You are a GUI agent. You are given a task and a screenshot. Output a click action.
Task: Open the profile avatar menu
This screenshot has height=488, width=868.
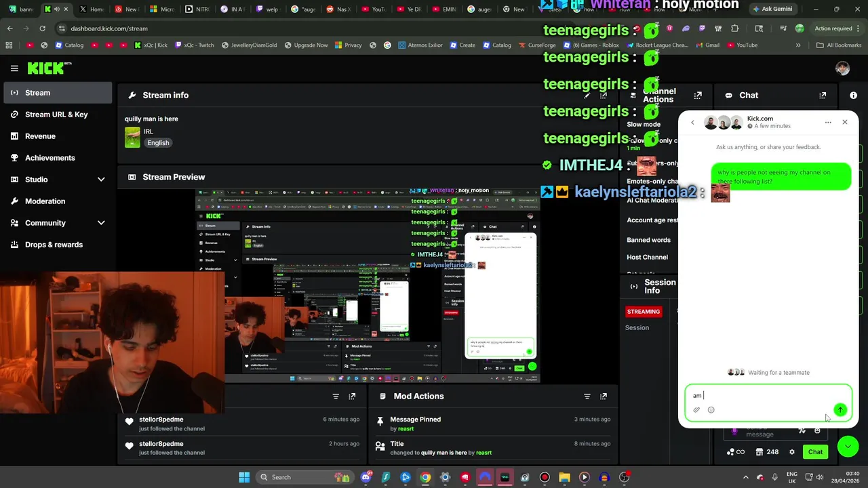coord(842,68)
